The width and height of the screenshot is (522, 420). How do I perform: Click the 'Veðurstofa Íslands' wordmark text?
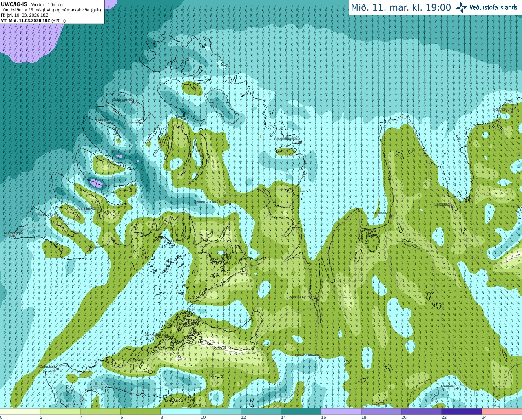tap(493, 7)
